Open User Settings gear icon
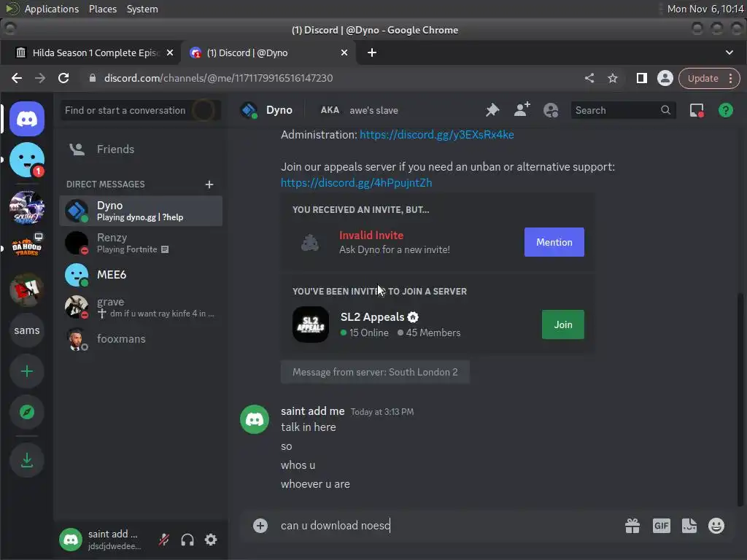This screenshot has width=747, height=560. [211, 540]
